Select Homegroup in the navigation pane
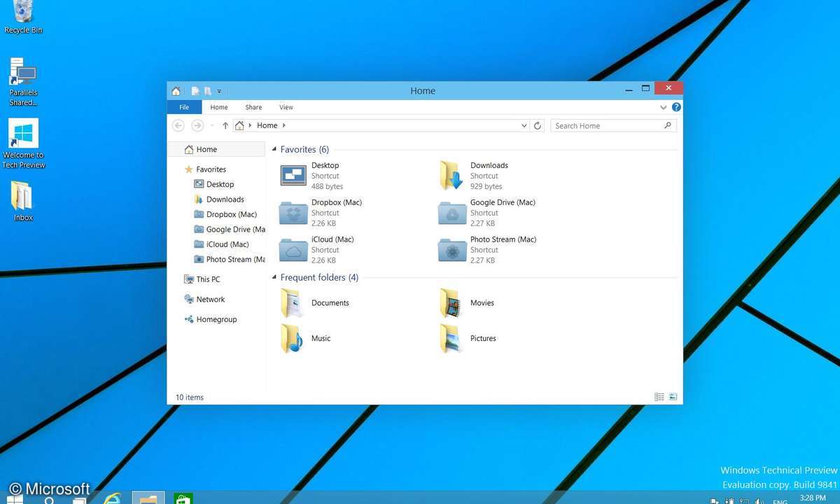The width and height of the screenshot is (840, 504). point(211,319)
